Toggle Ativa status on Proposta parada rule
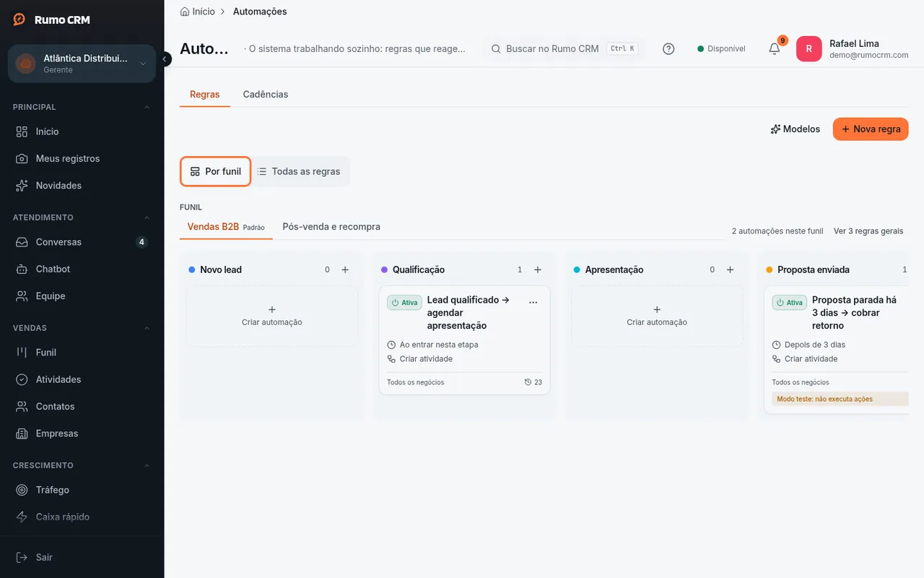 790,303
